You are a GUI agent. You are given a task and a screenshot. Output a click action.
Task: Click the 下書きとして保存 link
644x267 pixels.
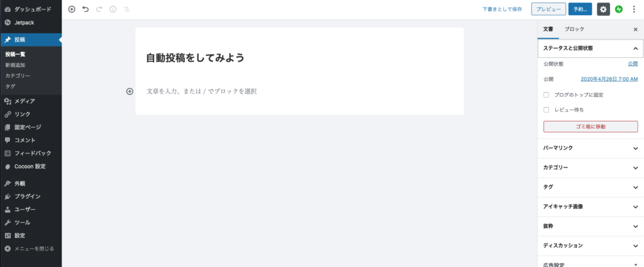click(x=502, y=9)
